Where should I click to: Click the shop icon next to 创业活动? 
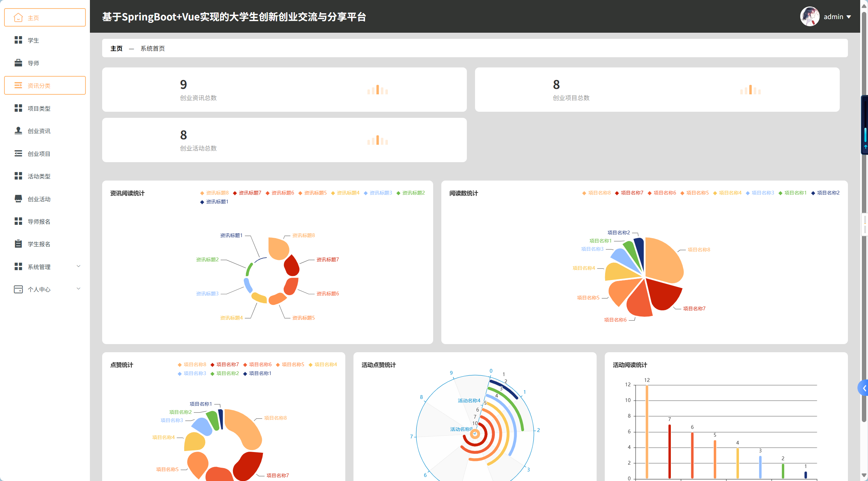(x=18, y=199)
